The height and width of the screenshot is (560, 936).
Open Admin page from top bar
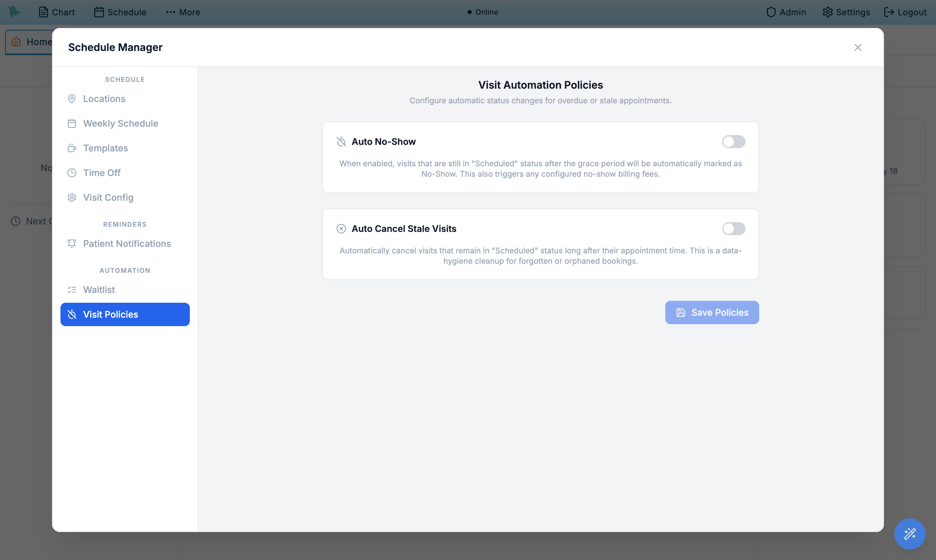click(x=786, y=12)
